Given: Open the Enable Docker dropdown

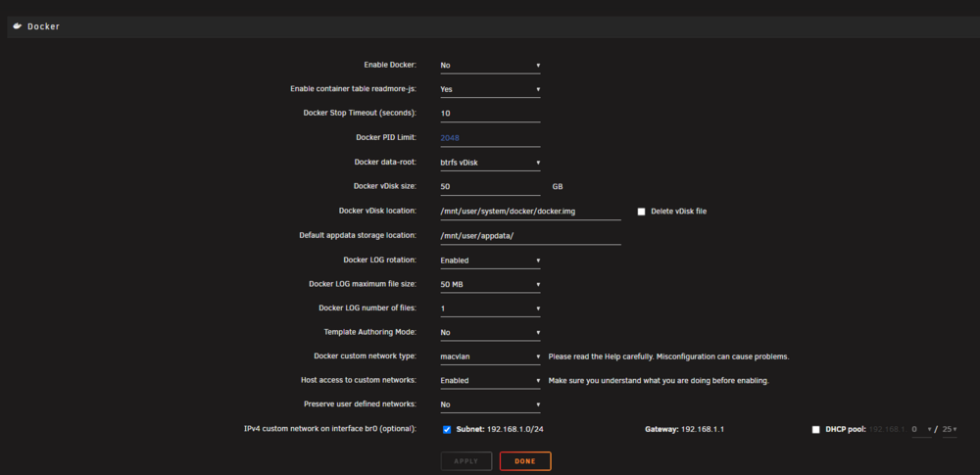Looking at the screenshot, I should (490, 65).
